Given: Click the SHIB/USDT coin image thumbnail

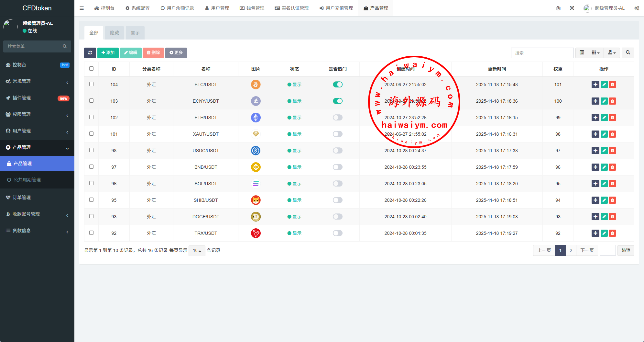Looking at the screenshot, I should [x=256, y=200].
